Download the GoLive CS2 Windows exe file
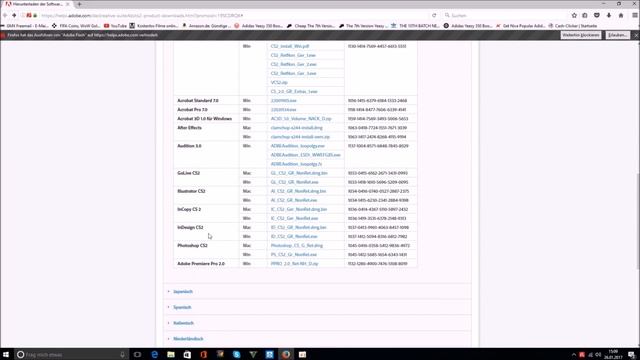The width and height of the screenshot is (640, 360). [294, 182]
